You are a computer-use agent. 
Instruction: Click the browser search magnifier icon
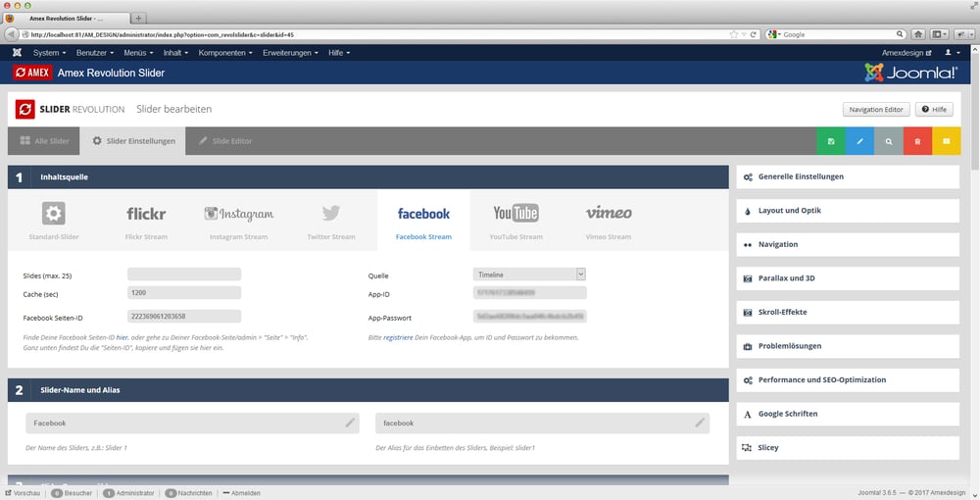(x=900, y=34)
